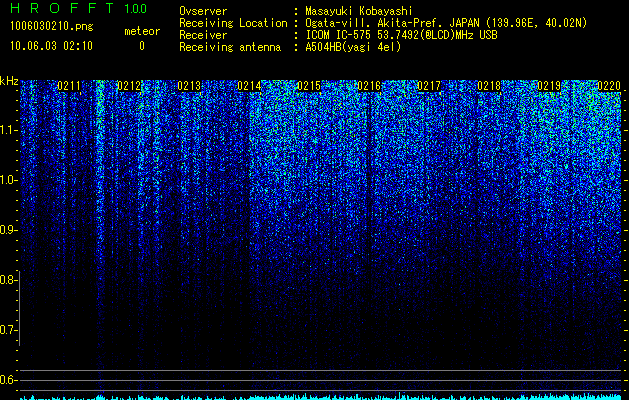Click the 0.6 frequency axis label
Image resolution: width=629 pixels, height=400 pixels.
(x=9, y=380)
